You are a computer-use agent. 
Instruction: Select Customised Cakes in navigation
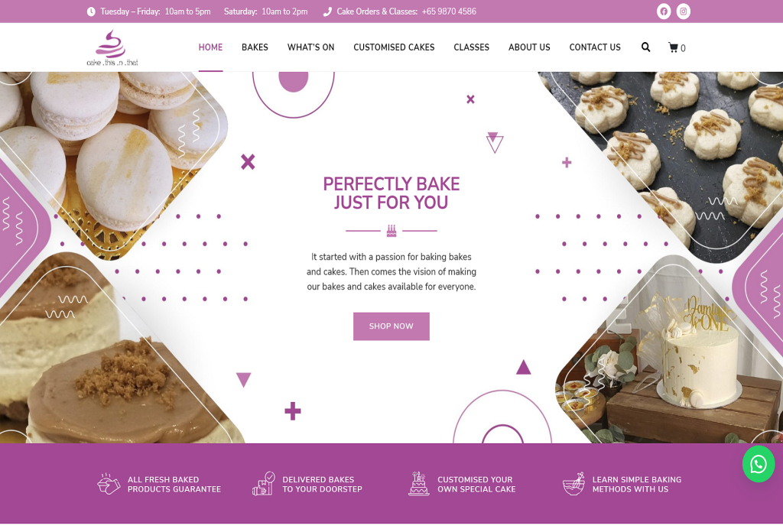point(394,47)
